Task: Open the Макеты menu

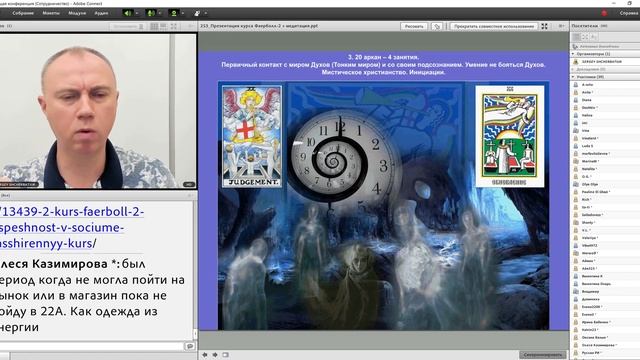Action: [51, 13]
